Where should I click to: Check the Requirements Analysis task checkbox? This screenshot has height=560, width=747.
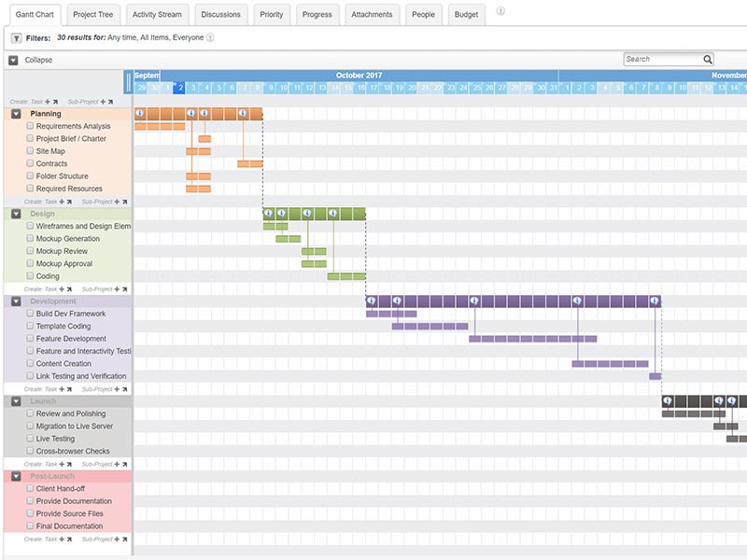coord(30,126)
